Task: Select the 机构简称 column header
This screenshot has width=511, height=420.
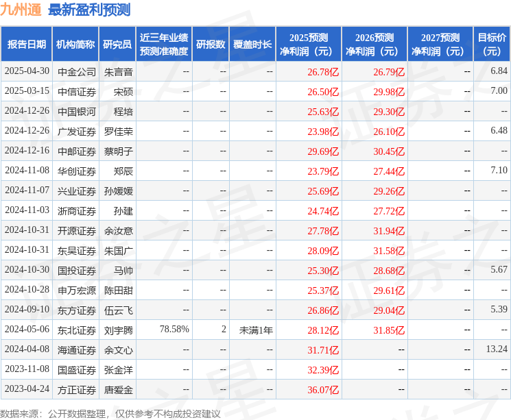Action: [75, 45]
